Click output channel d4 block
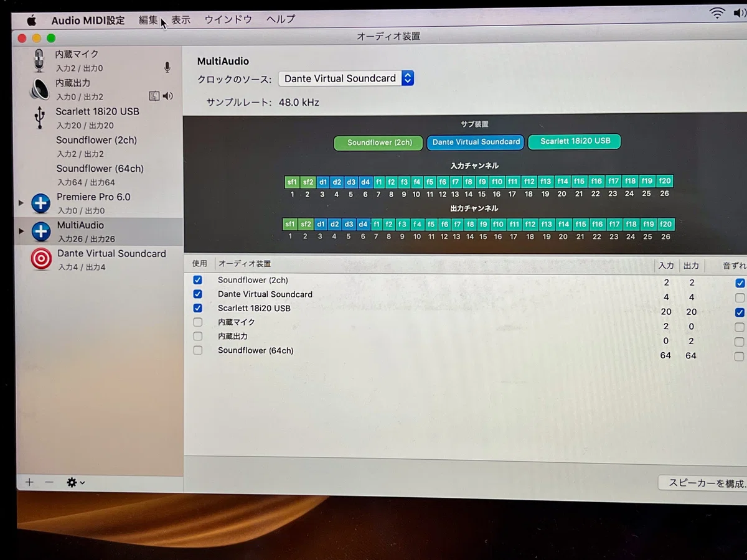Viewport: 747px width, 560px height. [x=363, y=224]
